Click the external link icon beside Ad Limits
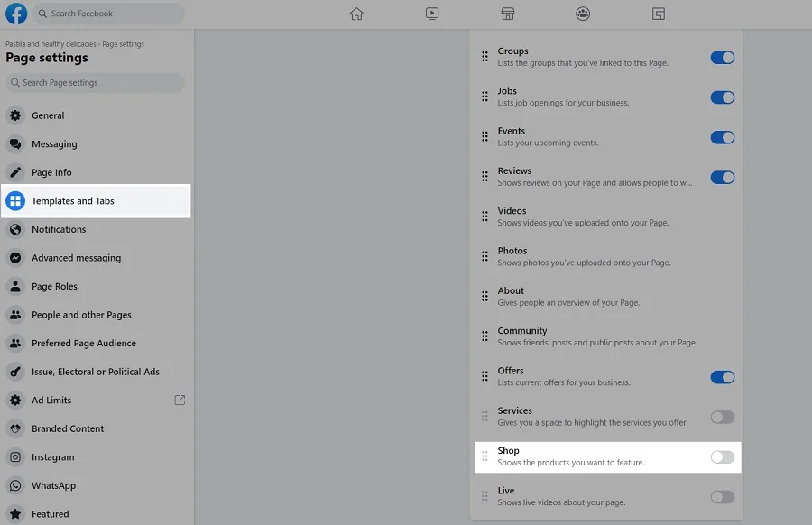 pyautogui.click(x=180, y=400)
